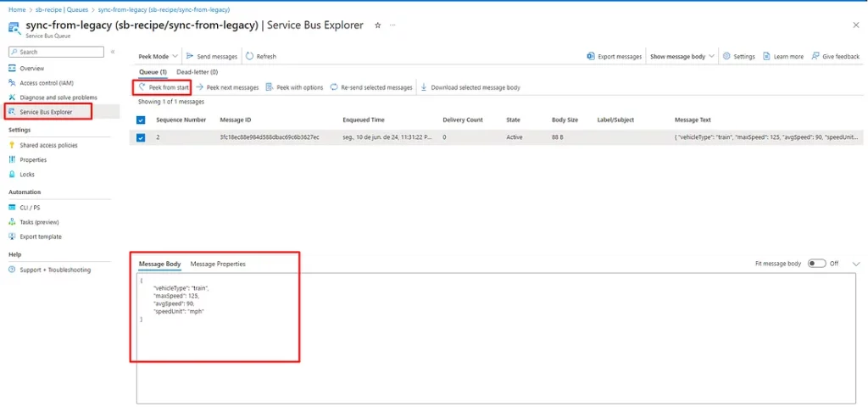868x412 pixels.
Task: Open Properties in Settings section
Action: click(x=33, y=159)
